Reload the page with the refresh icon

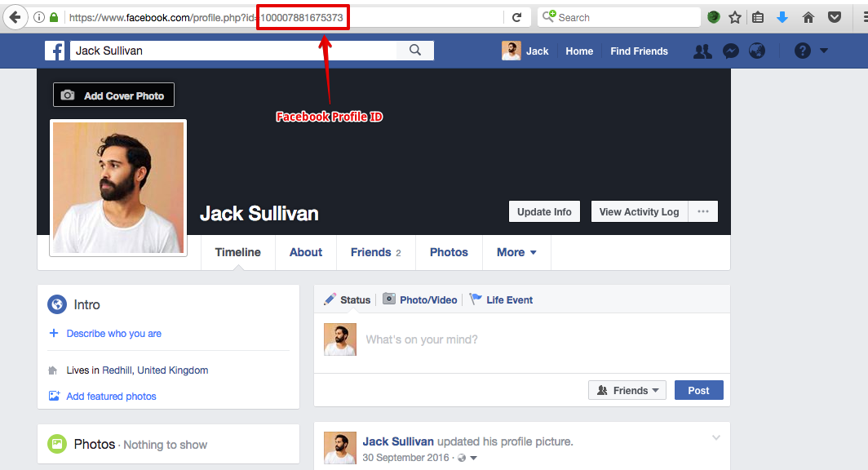click(x=516, y=17)
